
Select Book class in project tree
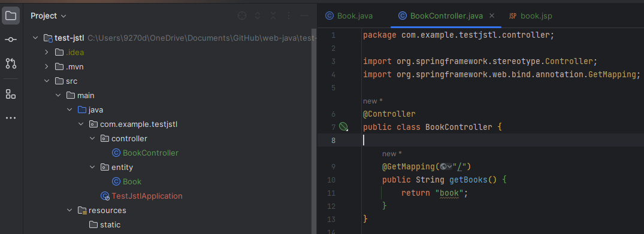[132, 182]
